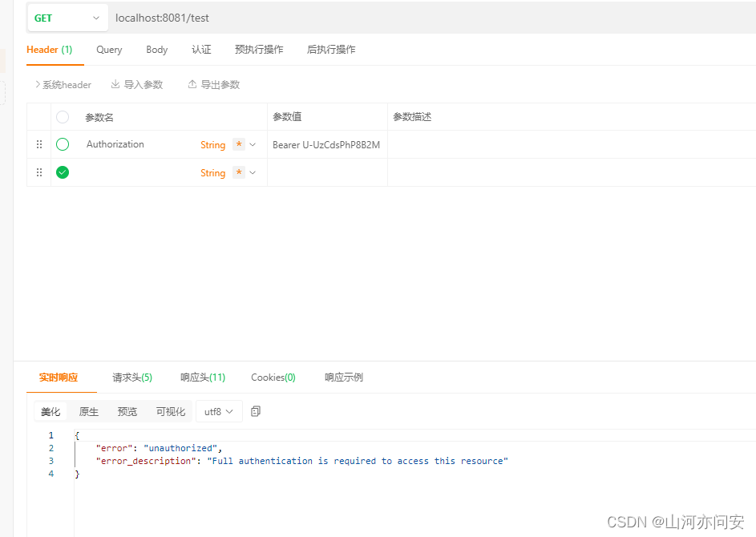Click the 导出参数 export icon
This screenshot has width=756, height=537.
click(x=192, y=84)
